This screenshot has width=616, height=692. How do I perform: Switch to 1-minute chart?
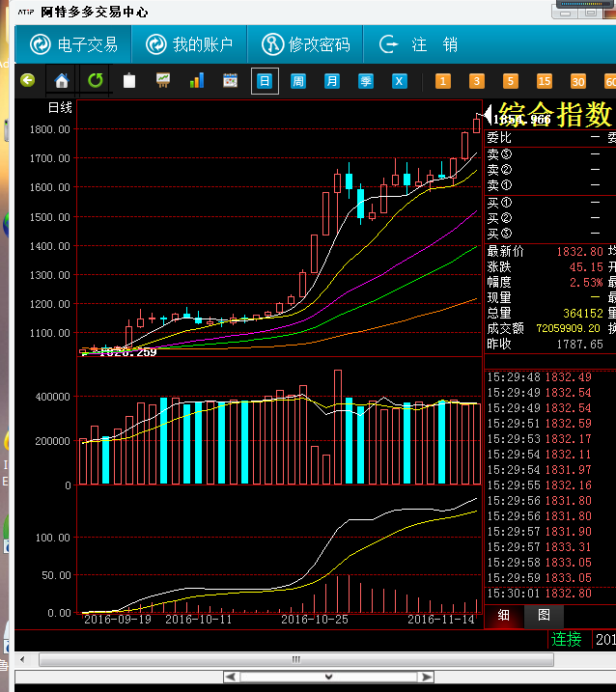pyautogui.click(x=443, y=81)
